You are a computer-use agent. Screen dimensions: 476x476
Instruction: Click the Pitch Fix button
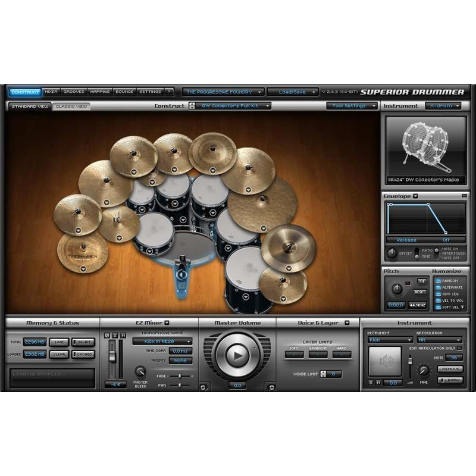click(422, 281)
